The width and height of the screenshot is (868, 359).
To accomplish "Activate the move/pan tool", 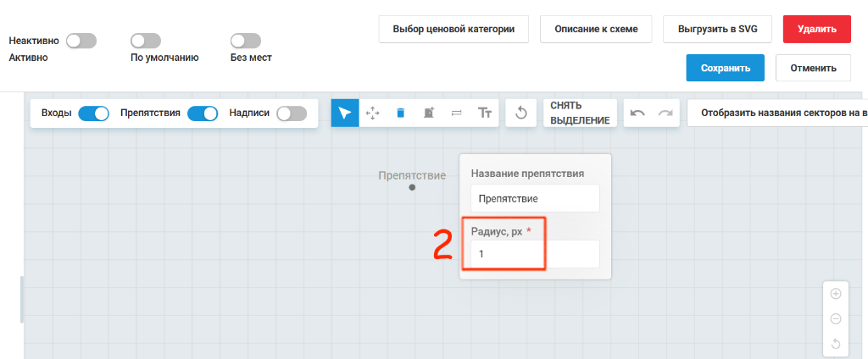I will (x=373, y=113).
